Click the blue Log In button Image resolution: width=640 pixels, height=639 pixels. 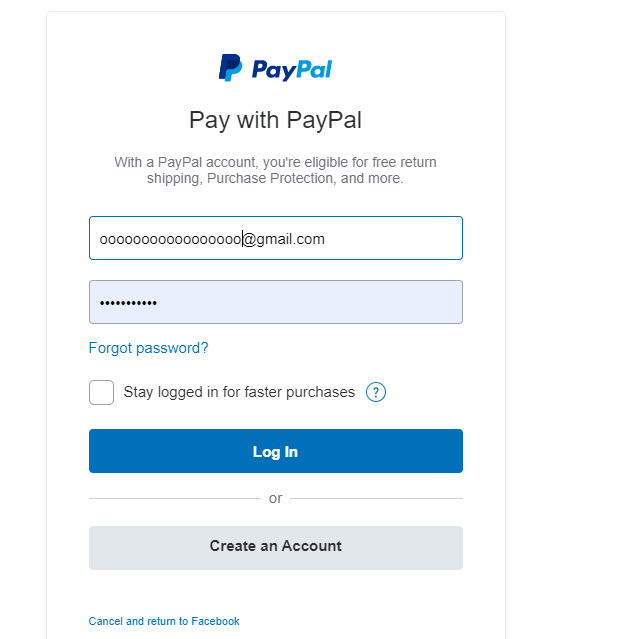point(276,451)
